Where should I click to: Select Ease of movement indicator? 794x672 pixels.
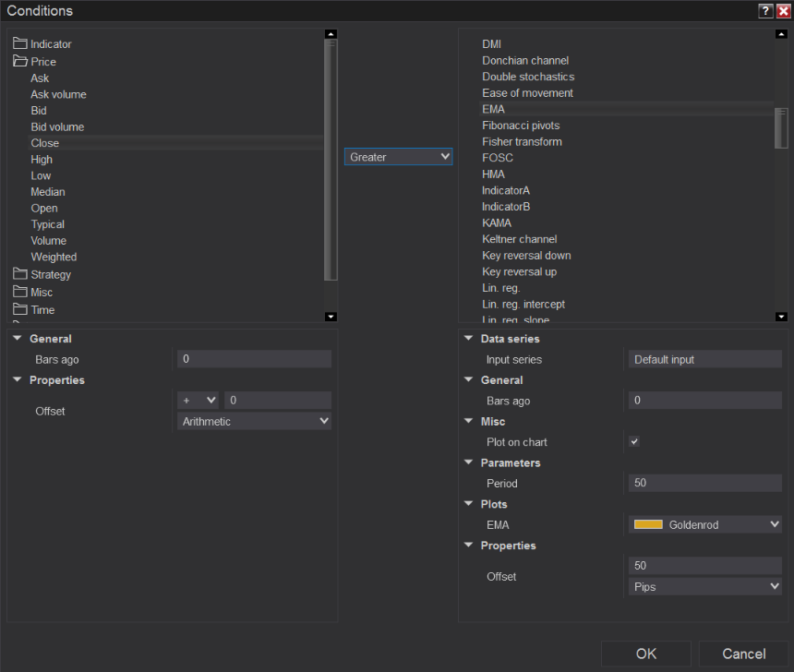pyautogui.click(x=527, y=92)
